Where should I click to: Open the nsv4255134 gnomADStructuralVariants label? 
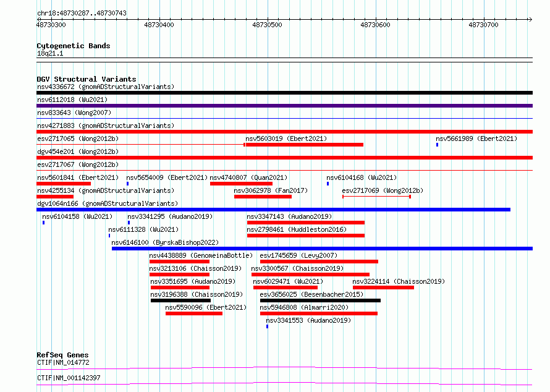click(x=106, y=190)
